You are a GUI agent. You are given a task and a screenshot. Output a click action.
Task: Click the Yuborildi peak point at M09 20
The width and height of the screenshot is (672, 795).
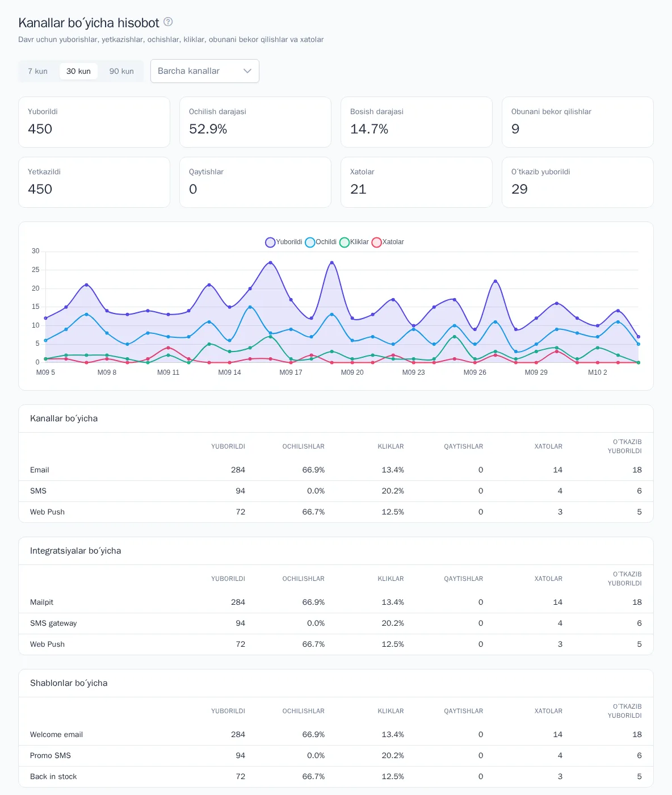[332, 262]
